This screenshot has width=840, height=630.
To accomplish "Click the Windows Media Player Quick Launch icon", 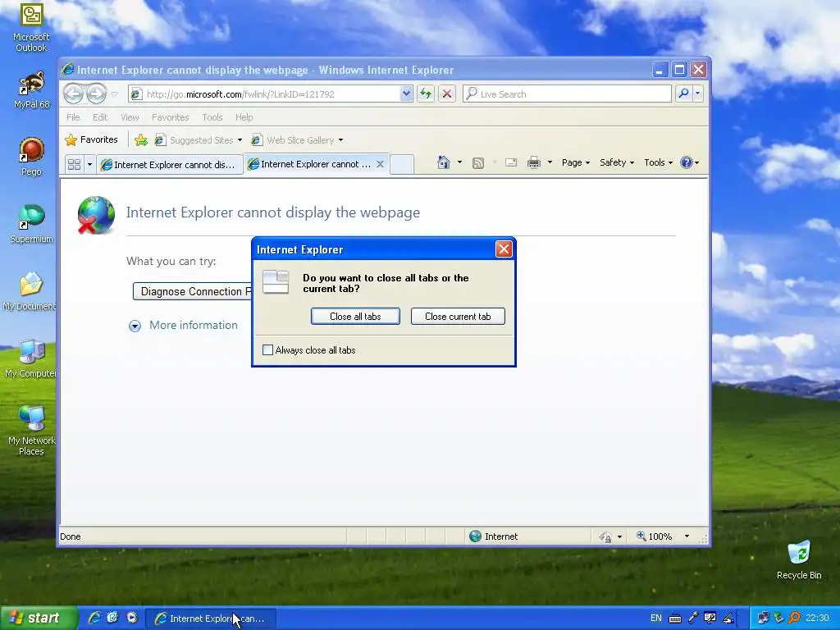I will (x=132, y=618).
